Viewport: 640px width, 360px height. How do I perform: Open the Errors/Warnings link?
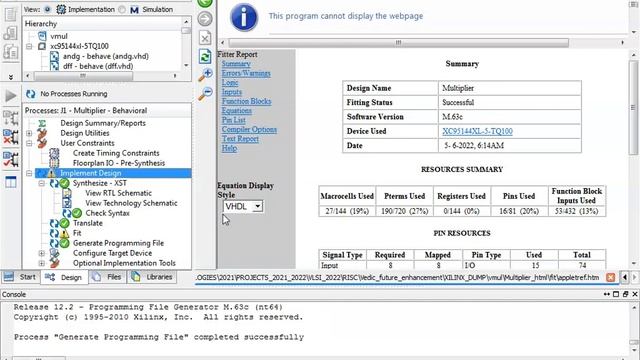pos(246,73)
